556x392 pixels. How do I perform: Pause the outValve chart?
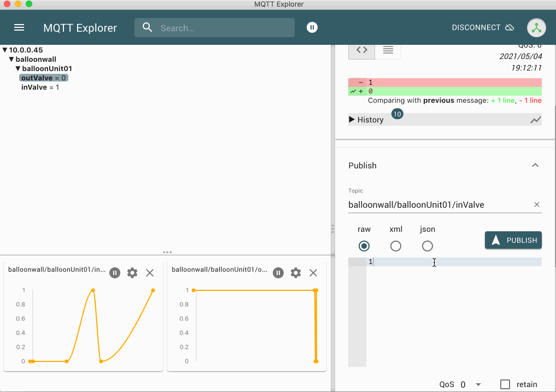[278, 273]
